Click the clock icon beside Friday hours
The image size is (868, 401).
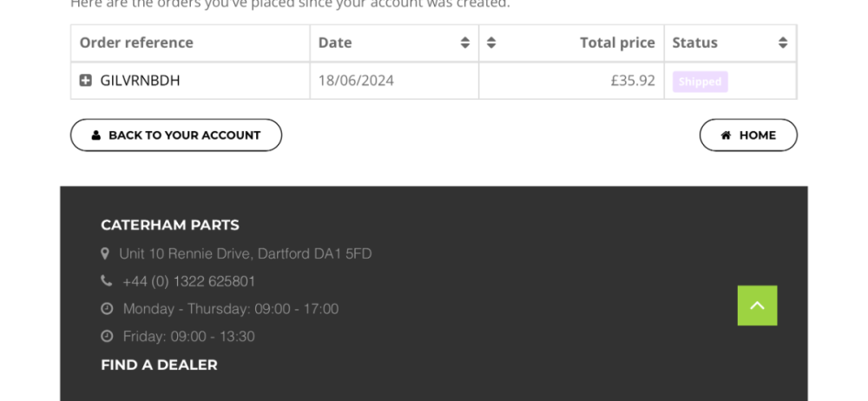tap(107, 336)
